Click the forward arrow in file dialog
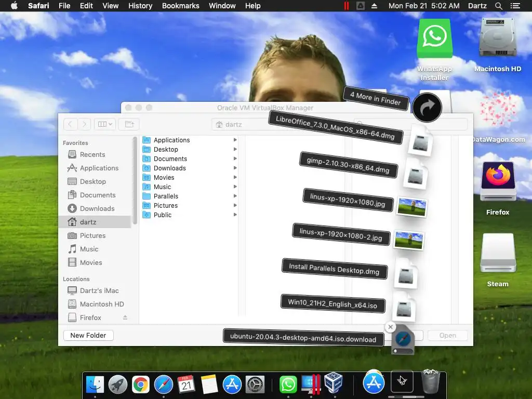This screenshot has width=532, height=399. (84, 124)
